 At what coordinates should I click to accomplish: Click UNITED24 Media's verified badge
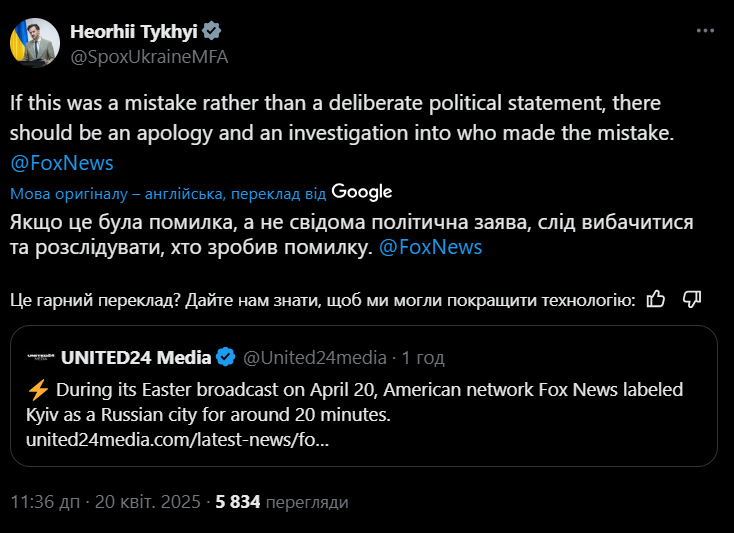(226, 357)
